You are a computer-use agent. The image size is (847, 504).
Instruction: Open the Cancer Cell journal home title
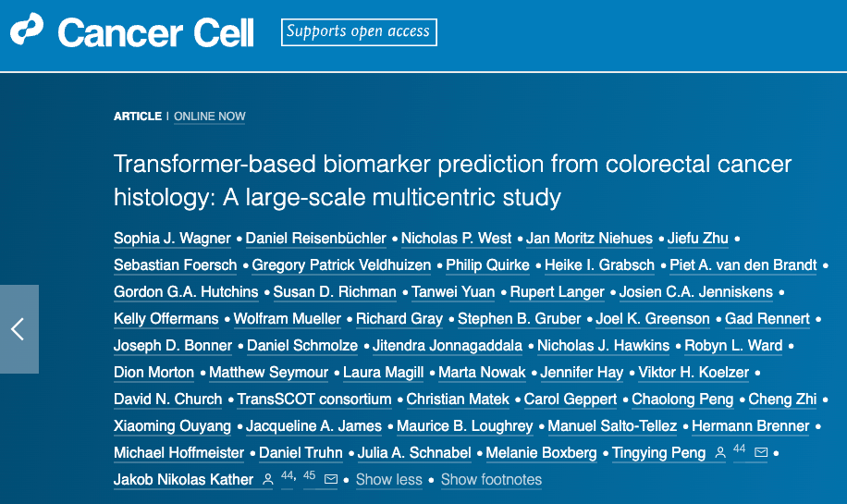click(155, 33)
